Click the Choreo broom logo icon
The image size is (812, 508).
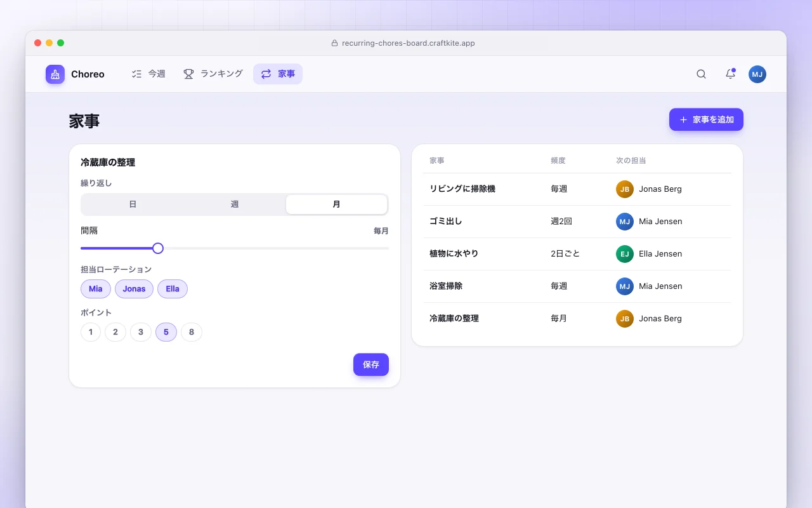55,74
